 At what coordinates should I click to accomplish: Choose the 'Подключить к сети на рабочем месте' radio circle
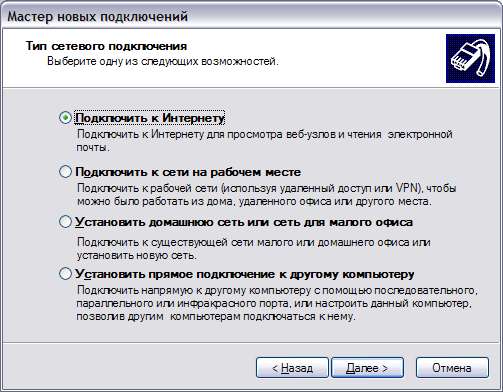65,172
